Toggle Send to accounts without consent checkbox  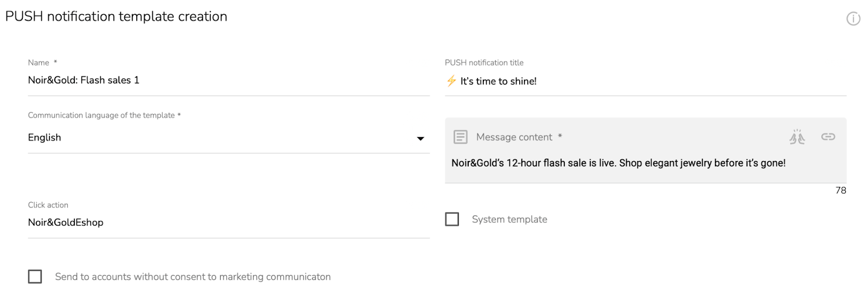(35, 277)
